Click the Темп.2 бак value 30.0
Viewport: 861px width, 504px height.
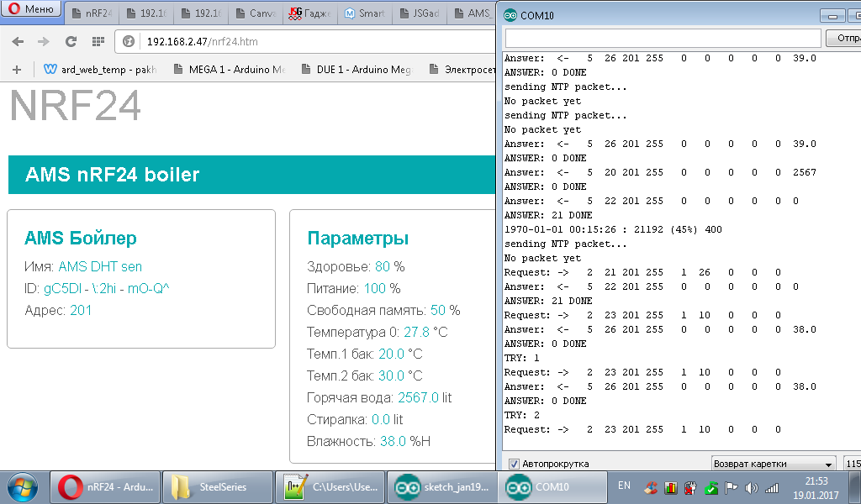click(x=392, y=376)
